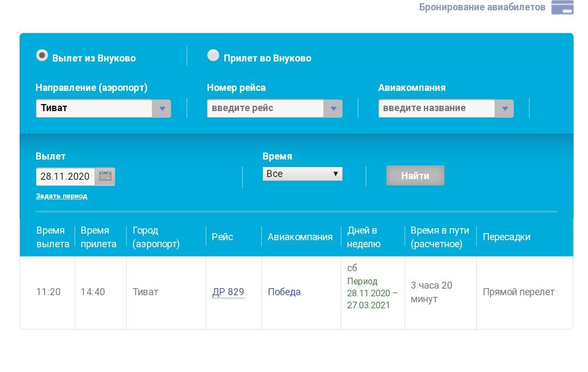The height and width of the screenshot is (372, 588).
Task: Click the Направление field containing Тиват
Action: click(x=94, y=108)
